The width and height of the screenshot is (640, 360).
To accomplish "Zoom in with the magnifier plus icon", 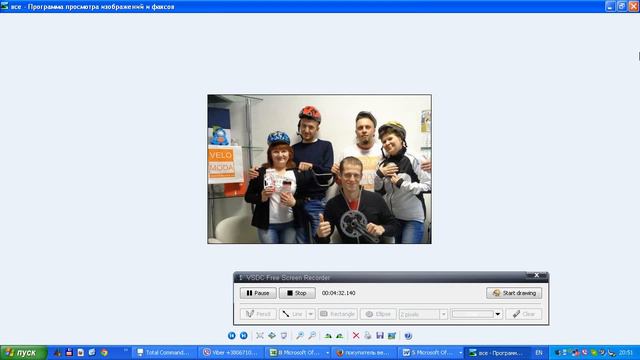I will click(x=300, y=336).
